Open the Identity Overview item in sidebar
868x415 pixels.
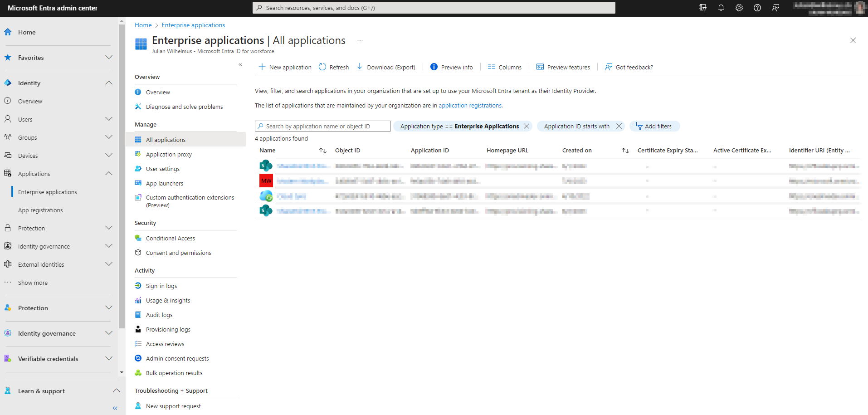30,101
